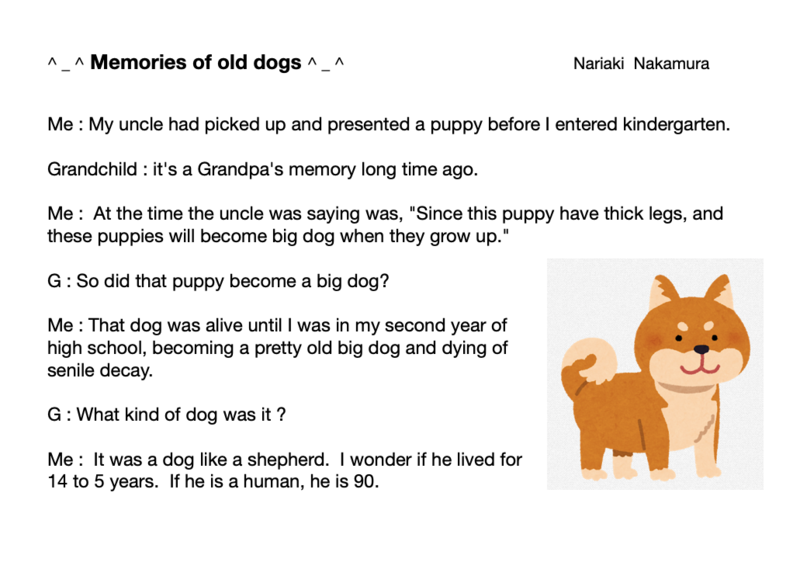Click the line '14 to 5 years. If he is a human'

[213, 481]
